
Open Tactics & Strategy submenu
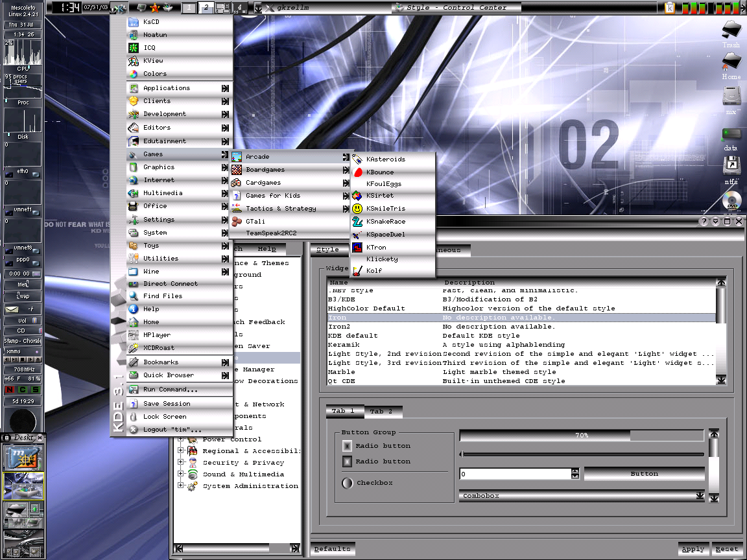290,209
